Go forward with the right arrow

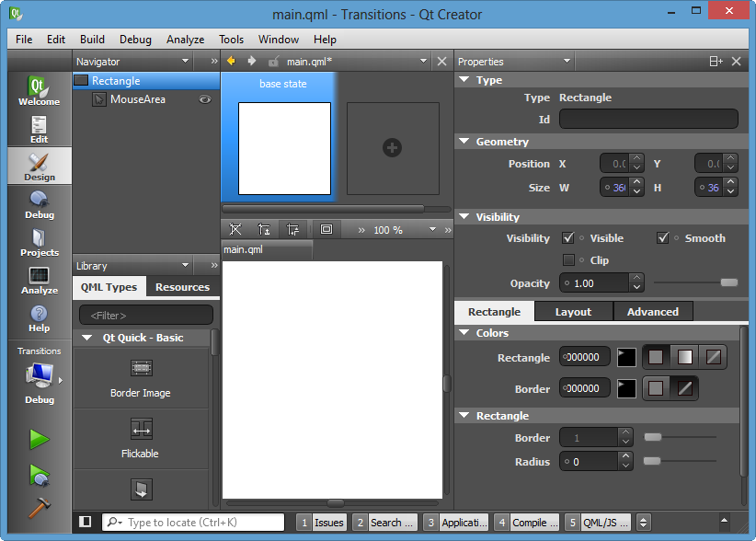coord(252,62)
